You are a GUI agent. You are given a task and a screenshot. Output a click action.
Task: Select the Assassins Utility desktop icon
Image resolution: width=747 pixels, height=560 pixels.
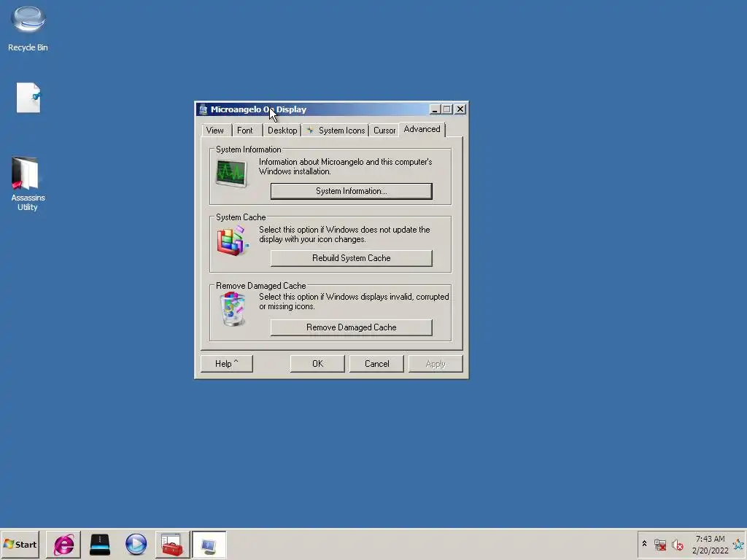[28, 184]
